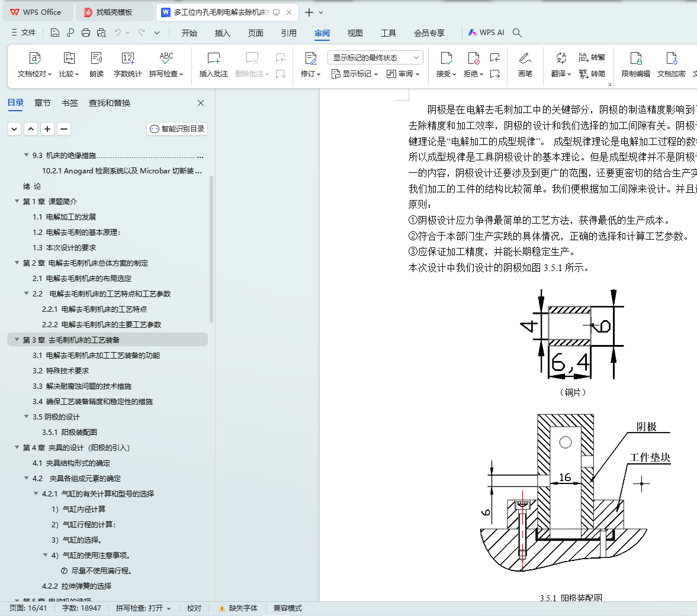This screenshot has width=697, height=616.
Task: Collapse 第 1 章 课题简介 tree node
Action: click(x=17, y=201)
